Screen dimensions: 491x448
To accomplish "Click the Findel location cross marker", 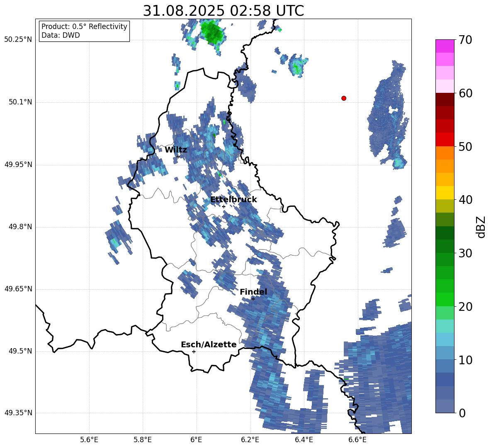I will [x=253, y=299].
